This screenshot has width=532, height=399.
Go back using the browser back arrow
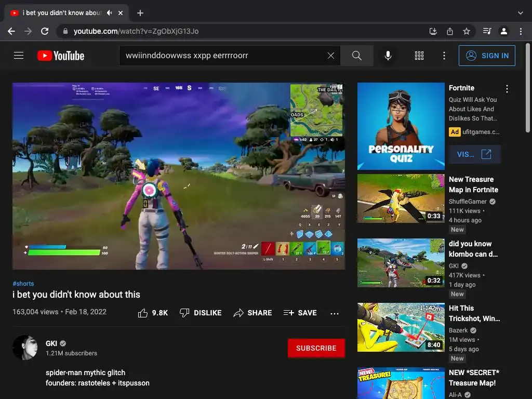click(11, 31)
